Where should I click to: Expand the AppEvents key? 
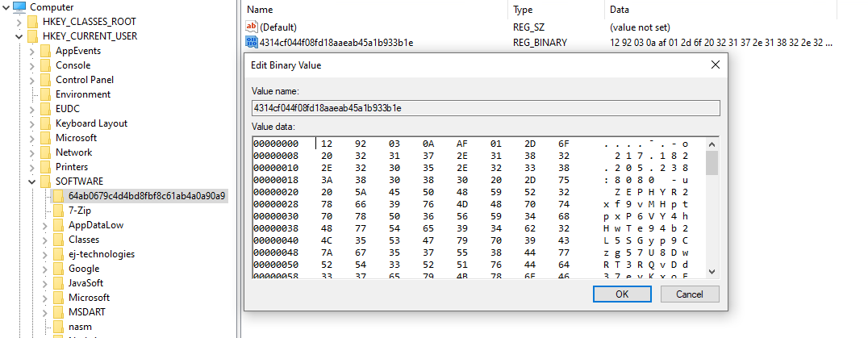click(x=32, y=51)
